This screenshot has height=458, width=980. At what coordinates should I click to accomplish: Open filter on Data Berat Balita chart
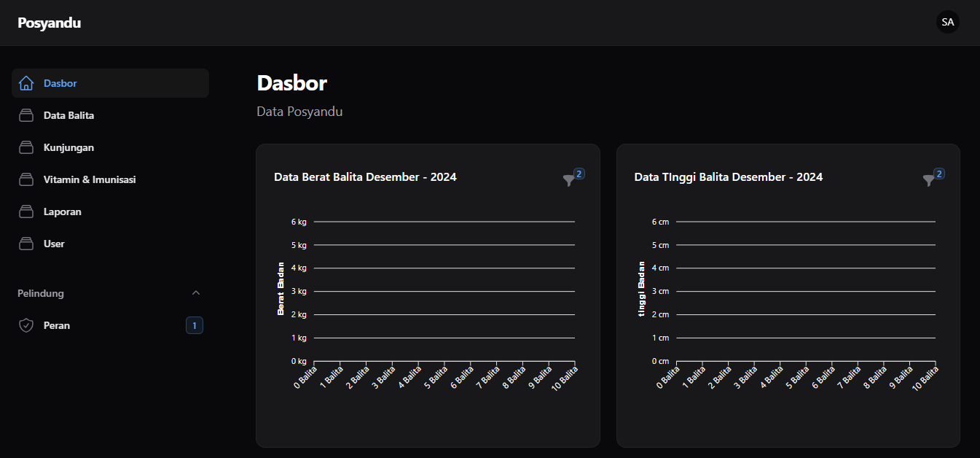pos(568,180)
